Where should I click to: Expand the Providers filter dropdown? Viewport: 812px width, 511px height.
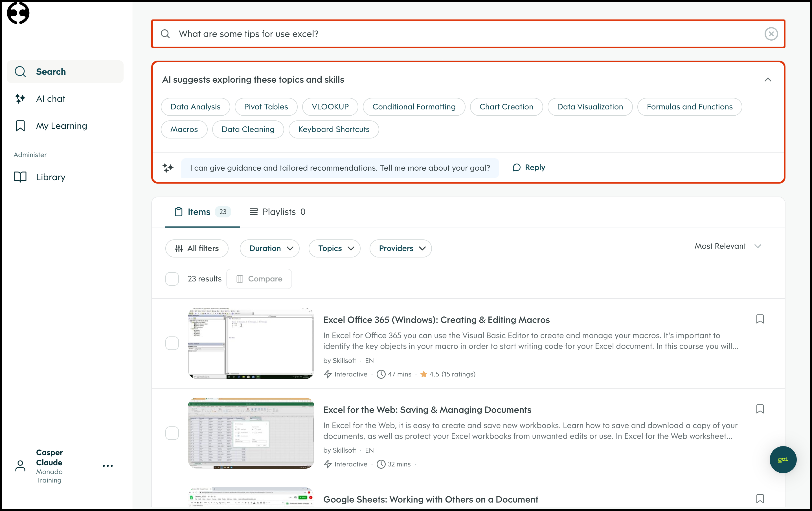click(x=401, y=248)
